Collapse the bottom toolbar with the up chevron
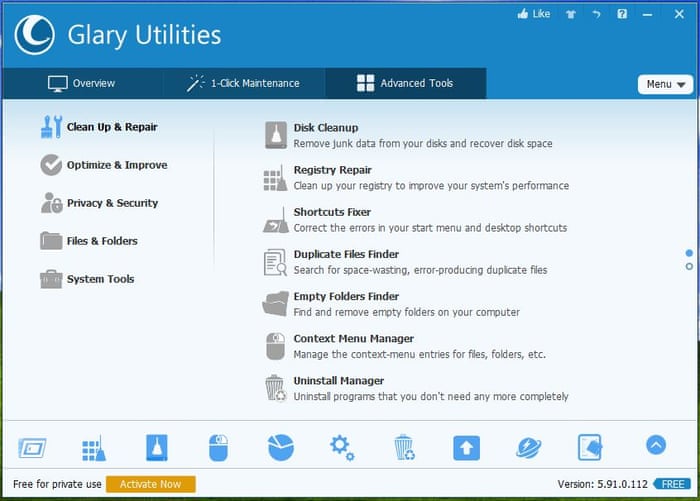Image resolution: width=700 pixels, height=501 pixels. click(656, 445)
